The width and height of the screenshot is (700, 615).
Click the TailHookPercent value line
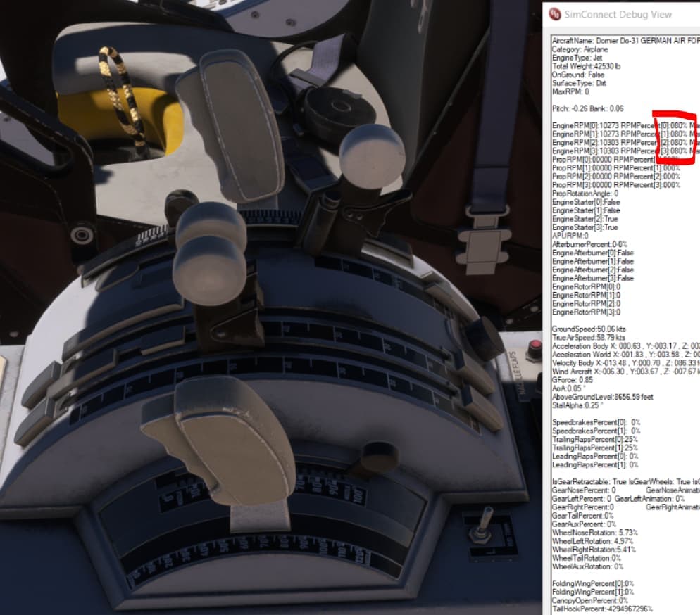[x=602, y=609]
